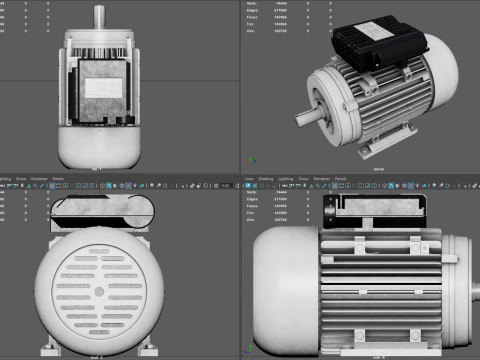Click Tris label in side view HUD

point(250,213)
